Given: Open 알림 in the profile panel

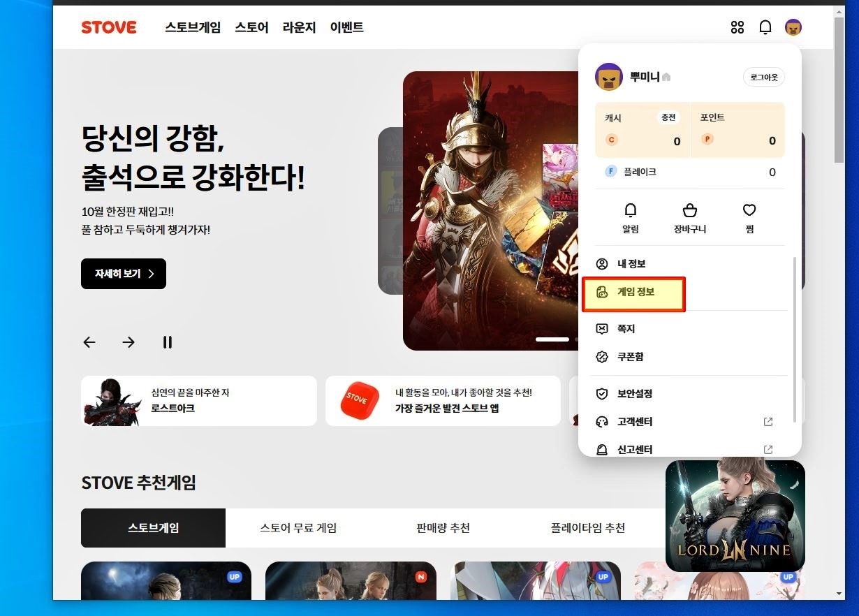Looking at the screenshot, I should [x=631, y=218].
